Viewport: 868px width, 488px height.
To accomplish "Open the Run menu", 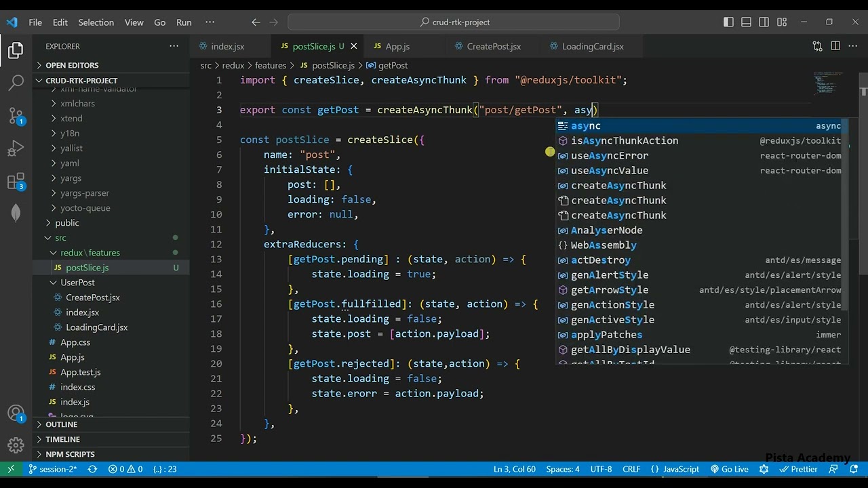I will click(x=184, y=22).
